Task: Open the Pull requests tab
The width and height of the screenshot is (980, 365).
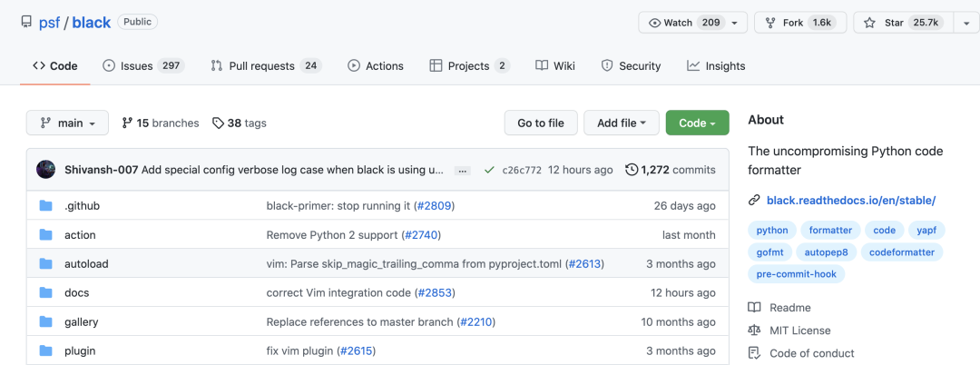Action: (265, 66)
